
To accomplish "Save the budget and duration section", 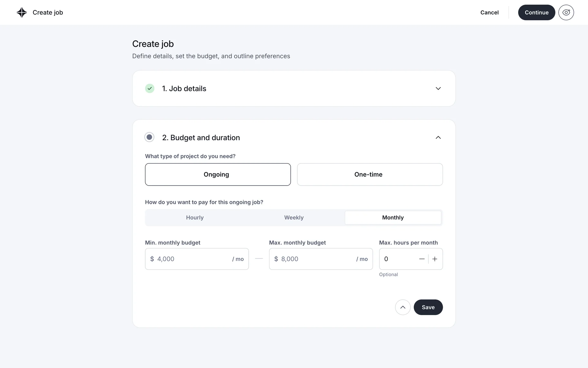I will [x=428, y=307].
